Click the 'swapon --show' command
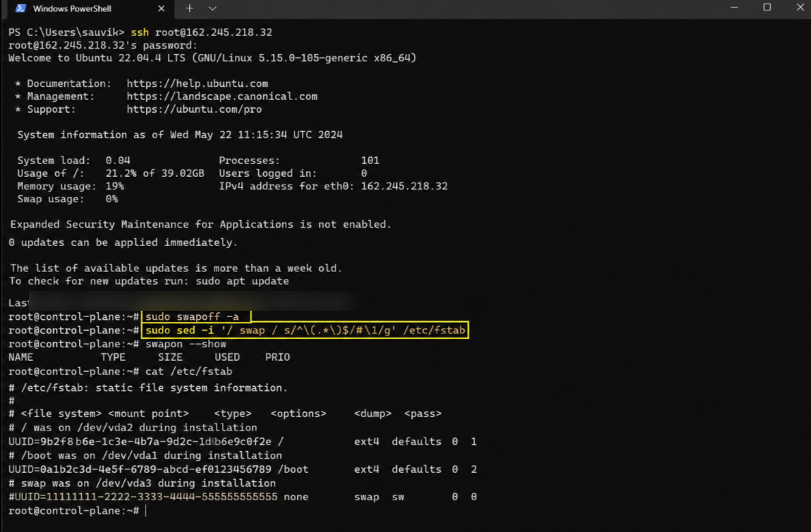Viewport: 811px width, 532px height. (185, 344)
